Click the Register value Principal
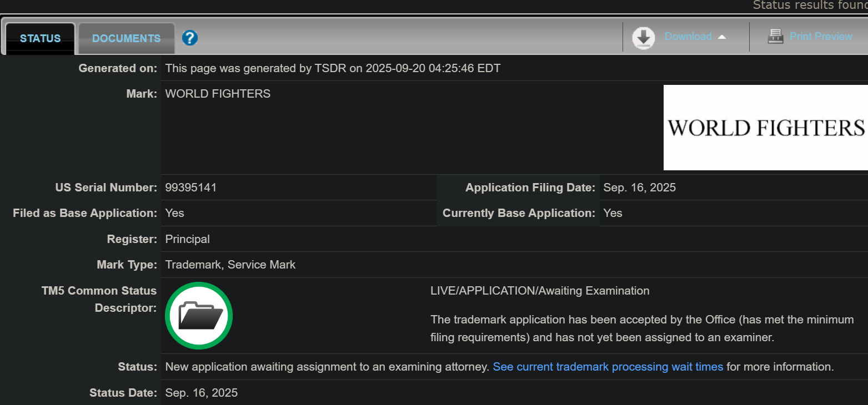Image resolution: width=868 pixels, height=405 pixels. tap(187, 239)
